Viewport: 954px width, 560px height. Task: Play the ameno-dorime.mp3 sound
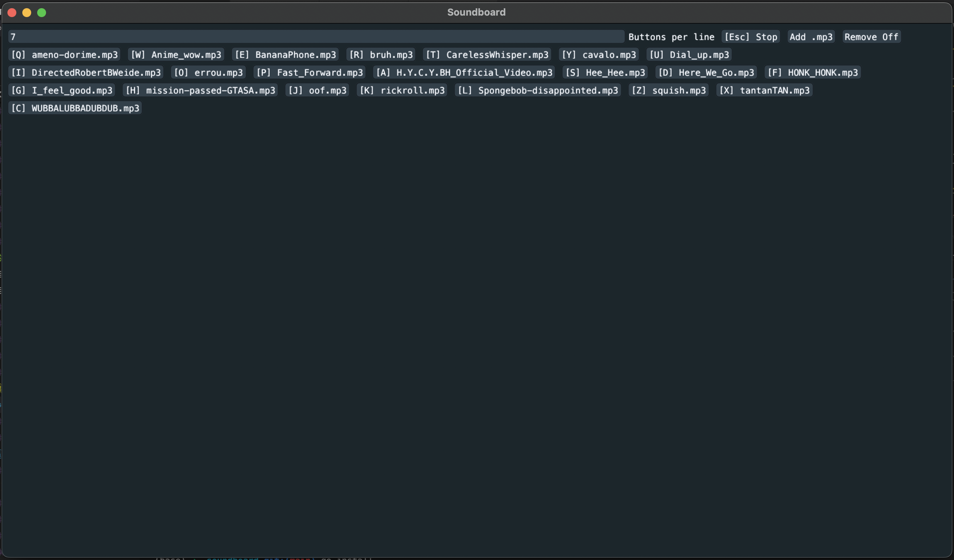64,55
